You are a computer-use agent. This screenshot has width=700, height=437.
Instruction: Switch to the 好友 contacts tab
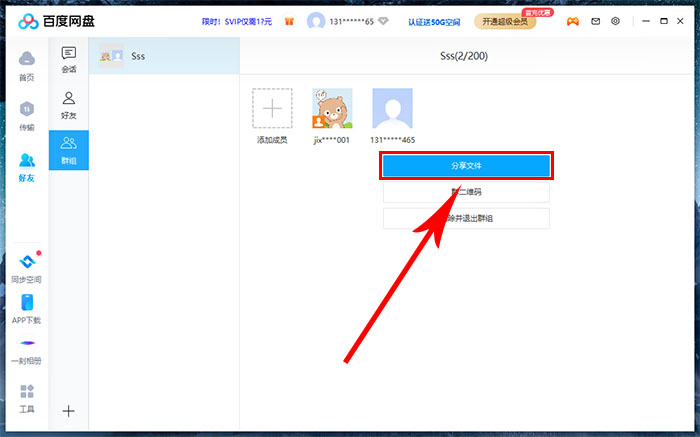pos(69,106)
